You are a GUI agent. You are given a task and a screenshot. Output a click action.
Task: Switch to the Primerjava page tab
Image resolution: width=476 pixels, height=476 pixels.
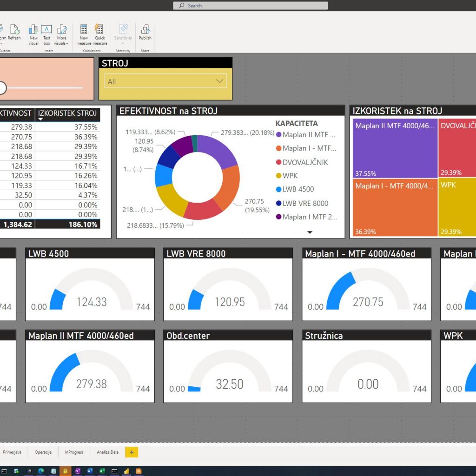click(x=12, y=452)
